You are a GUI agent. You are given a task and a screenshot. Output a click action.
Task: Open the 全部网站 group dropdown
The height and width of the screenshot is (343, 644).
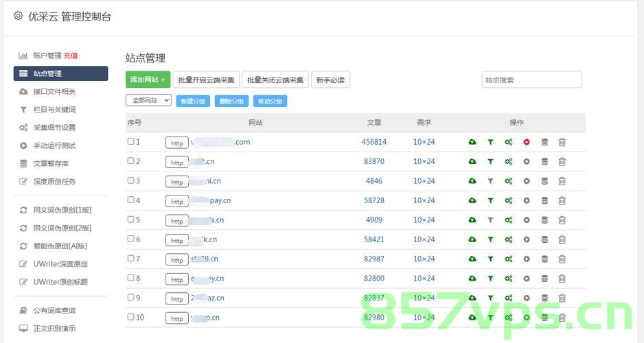(x=148, y=100)
